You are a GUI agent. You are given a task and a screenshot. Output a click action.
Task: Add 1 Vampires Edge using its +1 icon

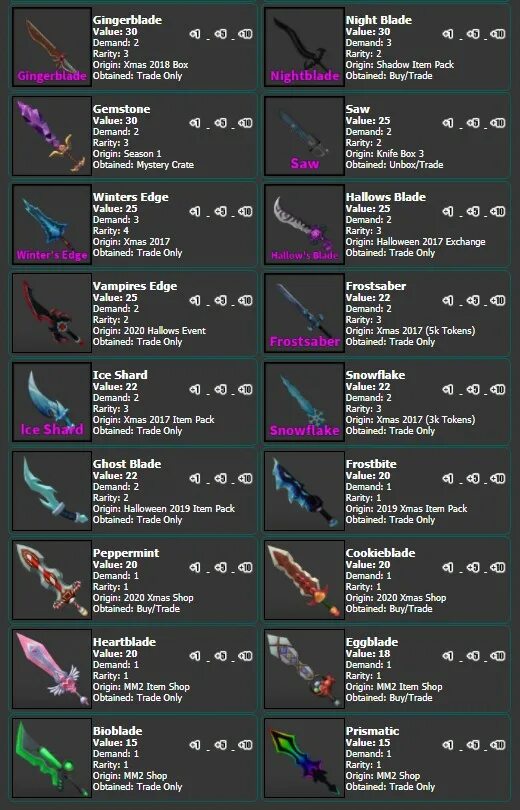pyautogui.click(x=195, y=301)
